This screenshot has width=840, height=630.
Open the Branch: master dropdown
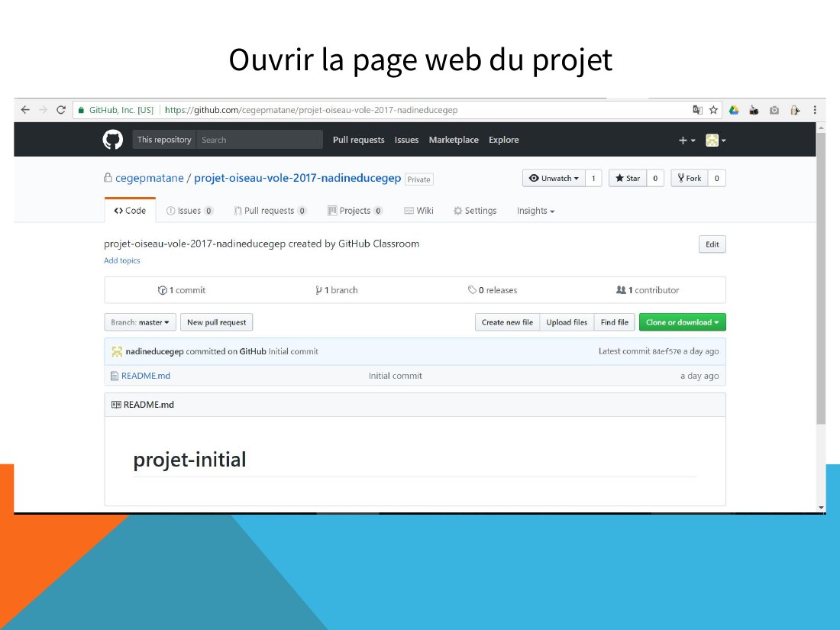[140, 322]
